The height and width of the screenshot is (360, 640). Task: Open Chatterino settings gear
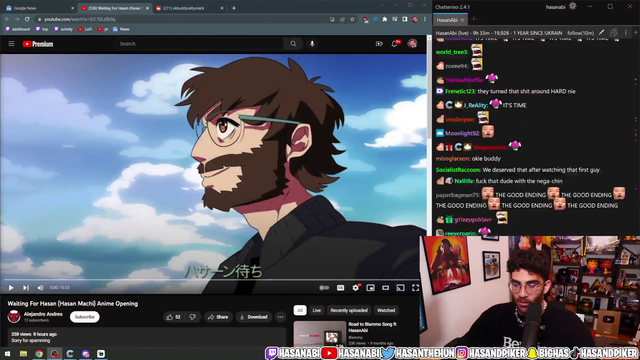click(573, 6)
